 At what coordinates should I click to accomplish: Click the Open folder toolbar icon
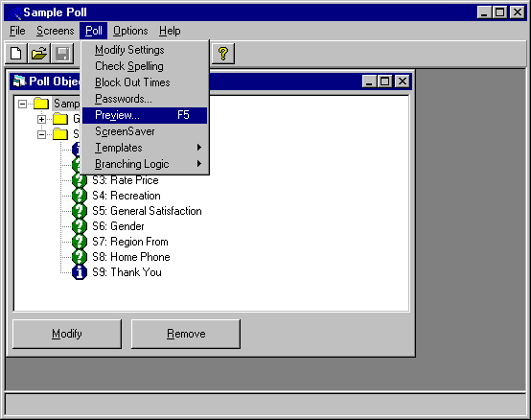click(39, 54)
